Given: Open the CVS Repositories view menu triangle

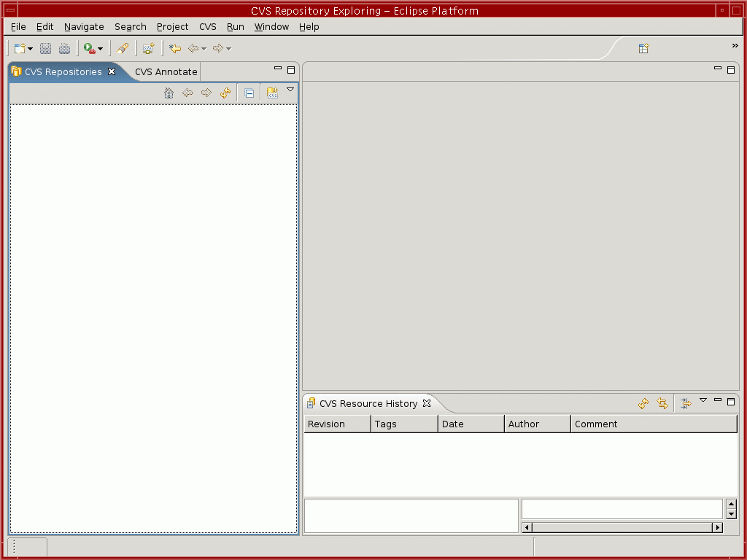Looking at the screenshot, I should 290,90.
